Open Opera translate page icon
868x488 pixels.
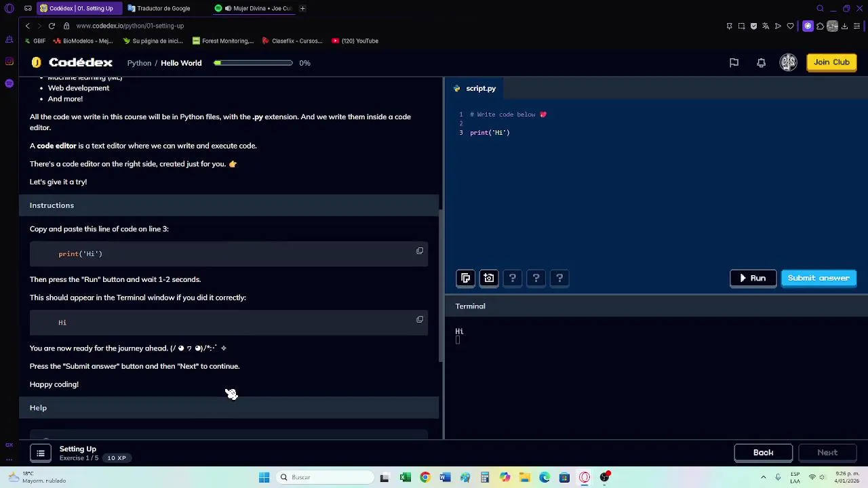tap(766, 26)
